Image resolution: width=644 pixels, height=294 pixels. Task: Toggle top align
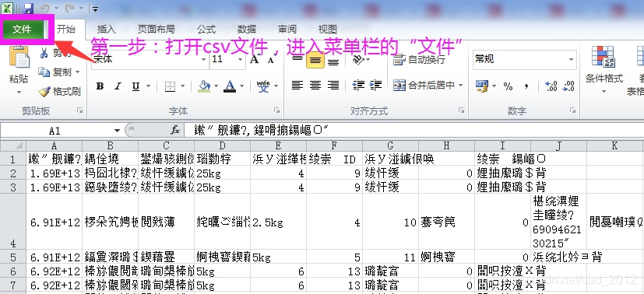(297, 60)
